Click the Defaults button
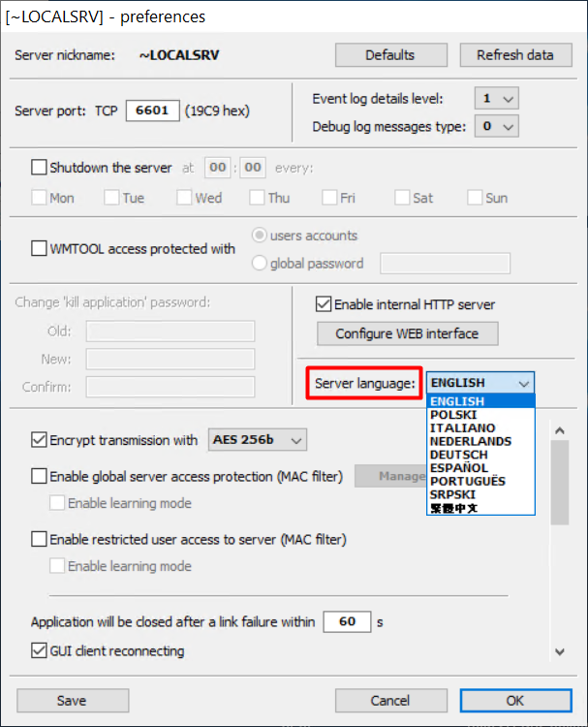Screen dimensions: 588x727 tap(389, 55)
